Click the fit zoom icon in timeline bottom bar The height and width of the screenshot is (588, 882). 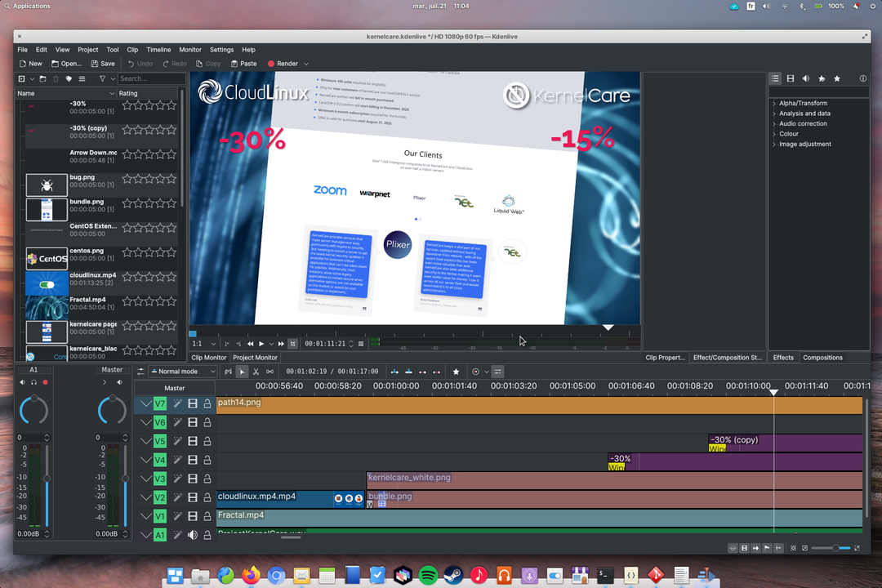coord(793,548)
